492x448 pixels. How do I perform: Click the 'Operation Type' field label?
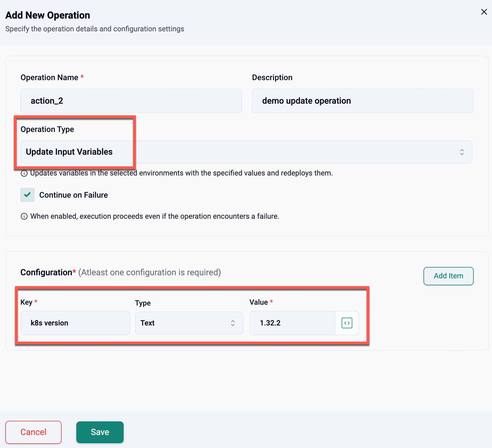[x=47, y=129]
